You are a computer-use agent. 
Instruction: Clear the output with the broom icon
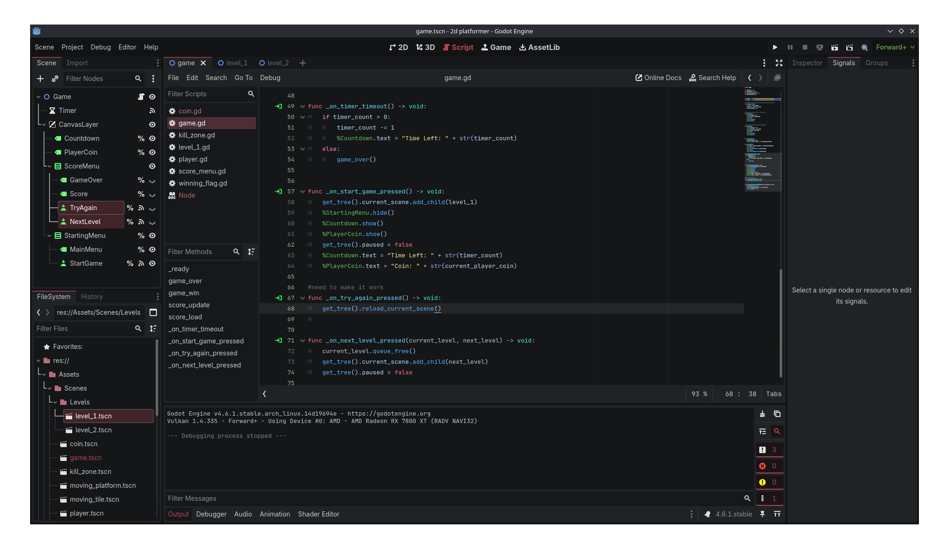coord(762,414)
